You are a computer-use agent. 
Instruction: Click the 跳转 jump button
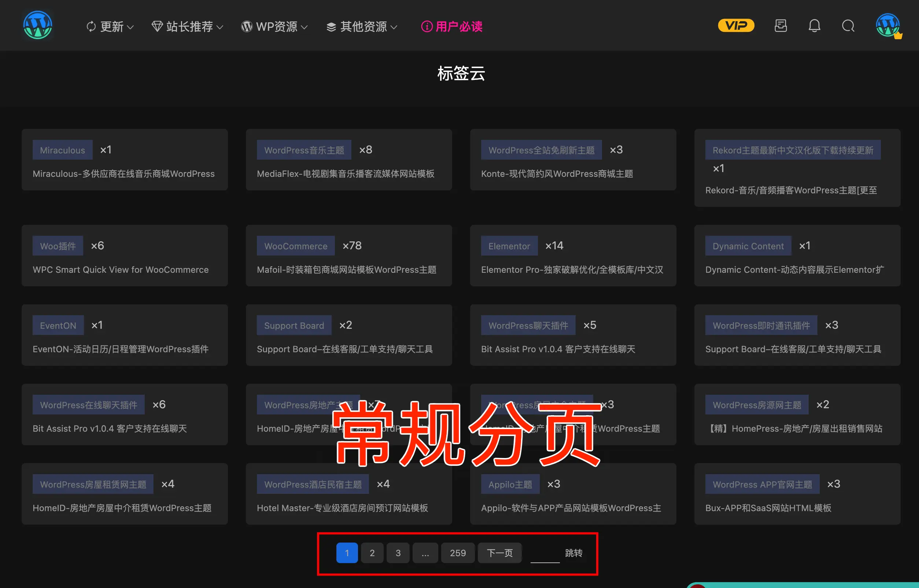click(573, 552)
